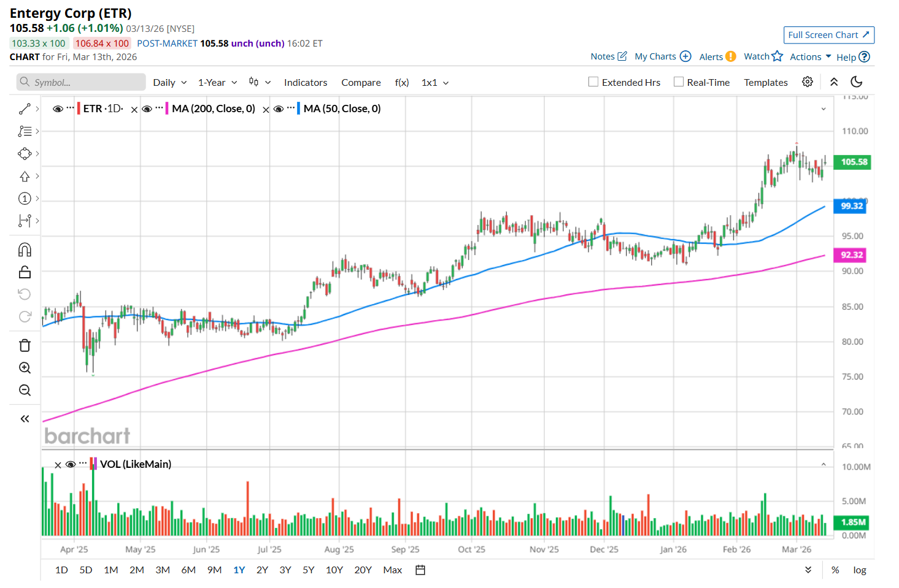The height and width of the screenshot is (588, 899).
Task: Activate the magnet snap mode icon
Action: coord(25,250)
